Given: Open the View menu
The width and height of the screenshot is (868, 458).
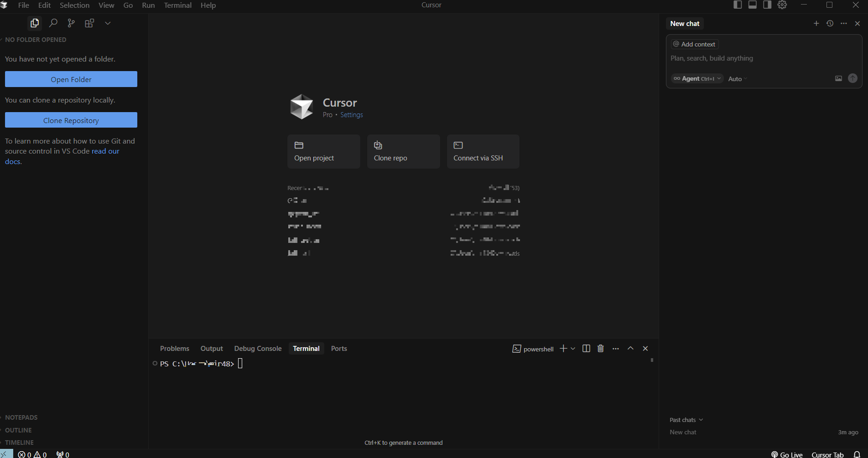Looking at the screenshot, I should (x=106, y=5).
